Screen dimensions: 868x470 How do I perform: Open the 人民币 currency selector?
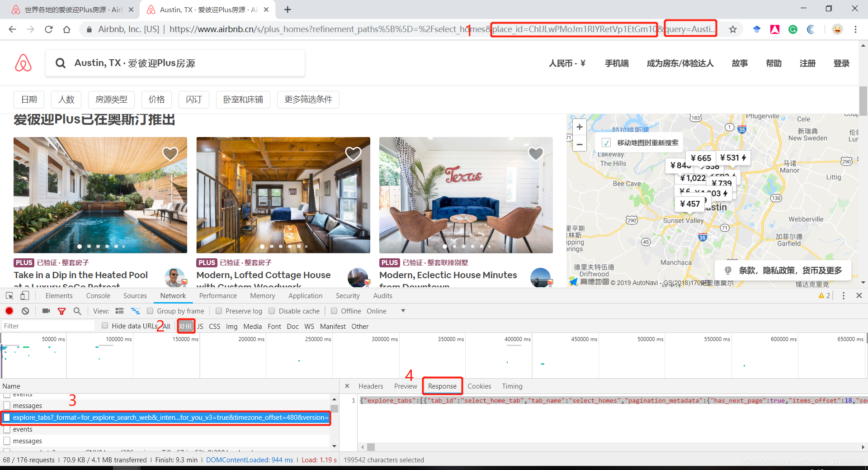(567, 63)
